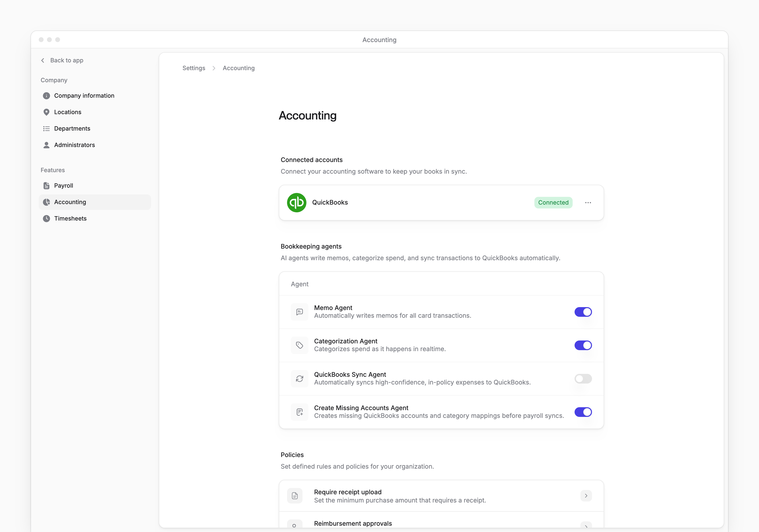Screen dimensions: 759x532
Task: Open the Require receipt upload policy row
Action: (x=441, y=496)
